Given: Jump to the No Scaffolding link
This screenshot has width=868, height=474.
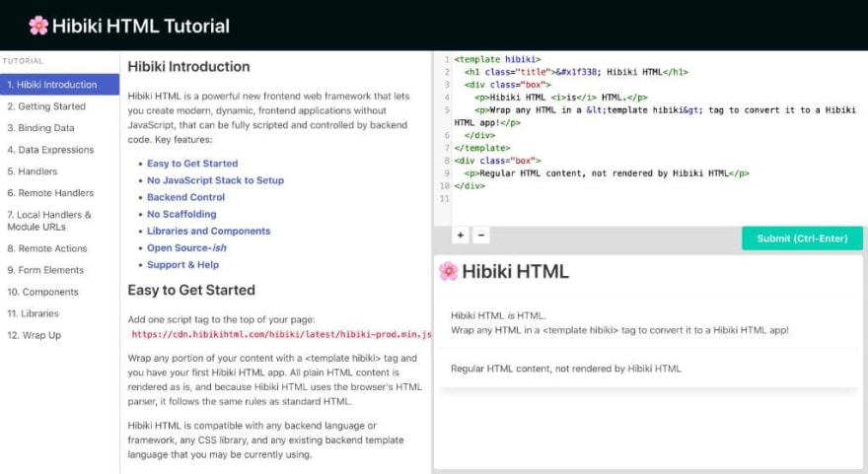Looking at the screenshot, I should (x=181, y=214).
